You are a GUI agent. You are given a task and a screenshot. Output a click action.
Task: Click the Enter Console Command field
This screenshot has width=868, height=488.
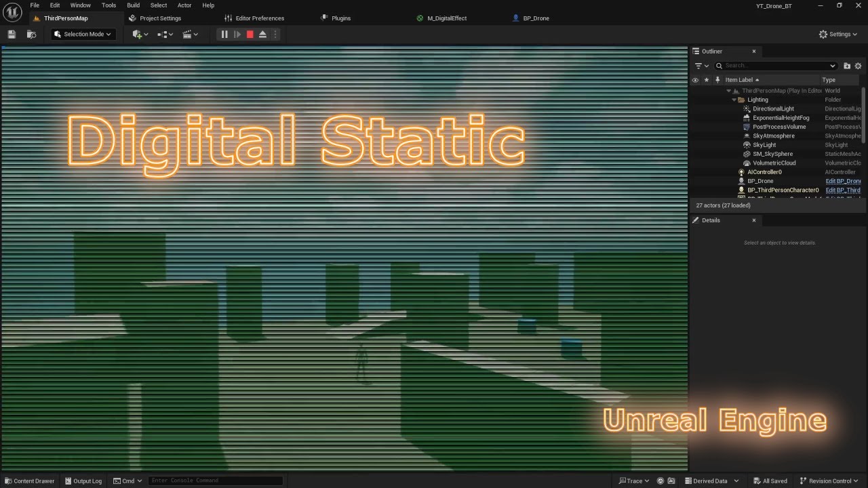[x=215, y=481]
